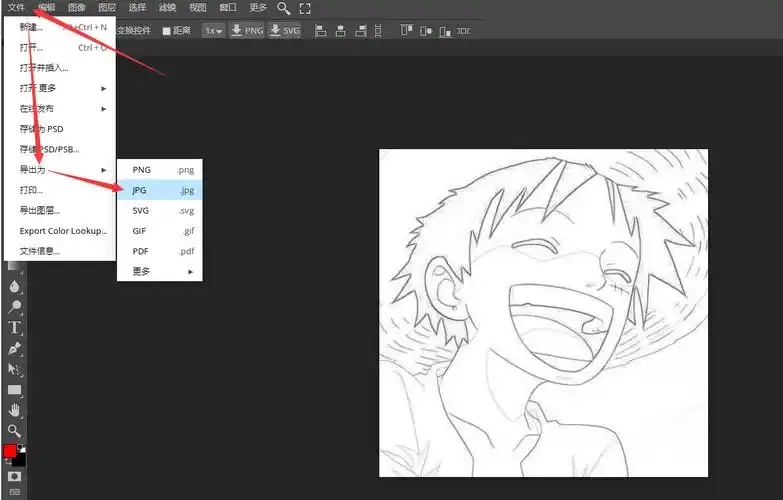The image size is (783, 500).
Task: Select the Pen tool
Action: pos(14,349)
